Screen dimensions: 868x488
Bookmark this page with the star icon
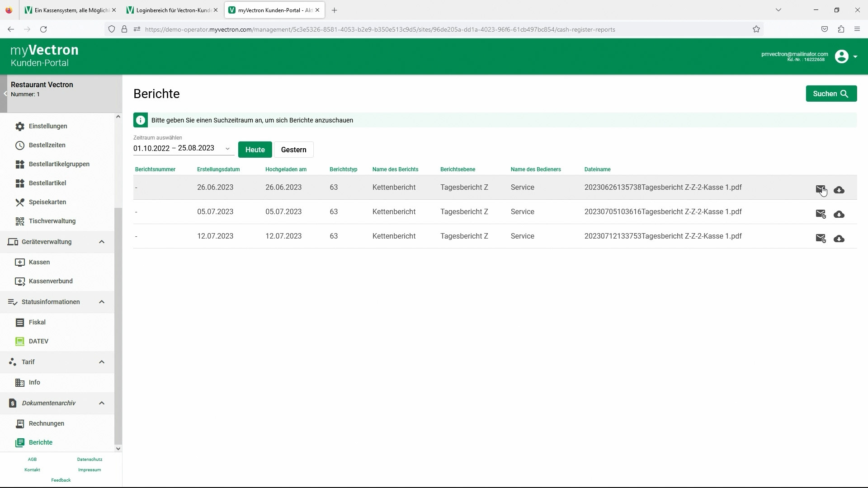pos(756,29)
